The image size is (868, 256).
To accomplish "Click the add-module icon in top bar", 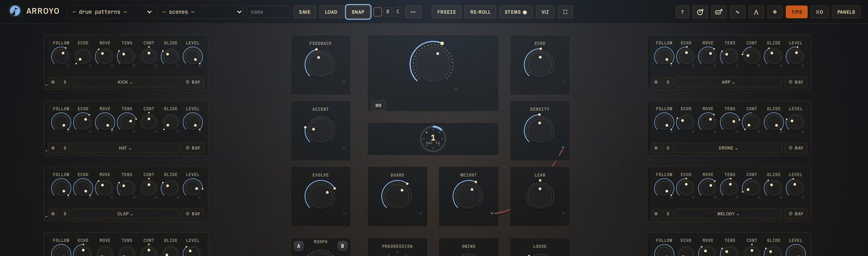I will click(719, 12).
